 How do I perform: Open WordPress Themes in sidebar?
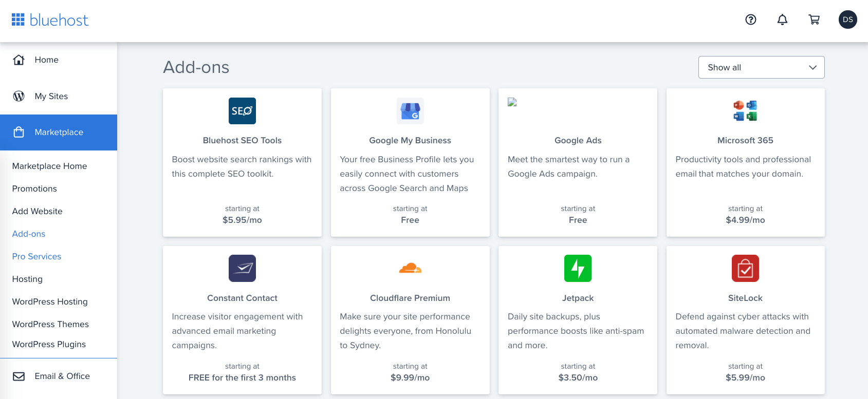50,324
